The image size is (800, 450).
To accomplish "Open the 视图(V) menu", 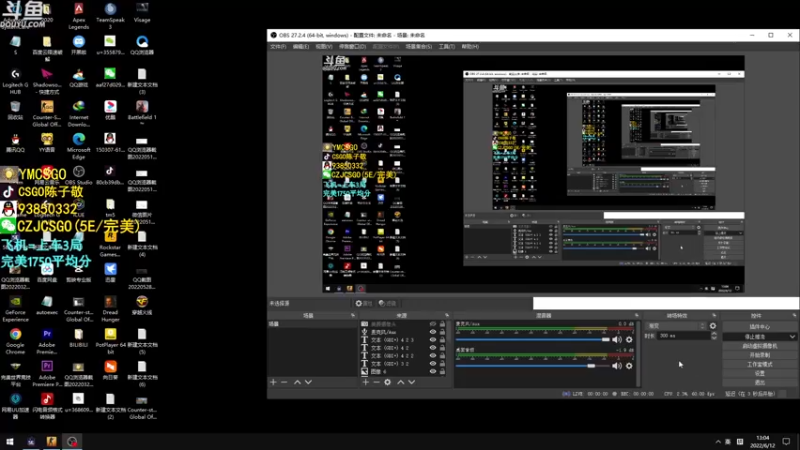I will (x=323, y=46).
